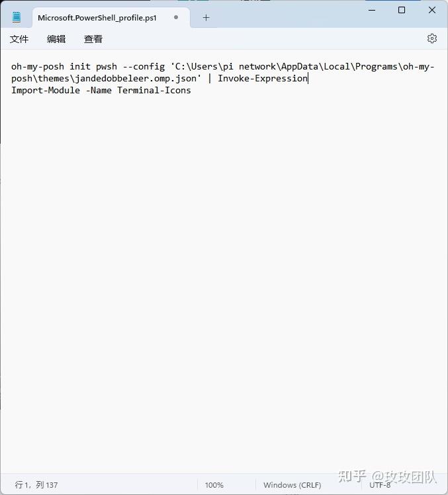Viewport: 448px width, 495px height.
Task: Click the word Terminal-Icons in editor
Action: coord(154,90)
